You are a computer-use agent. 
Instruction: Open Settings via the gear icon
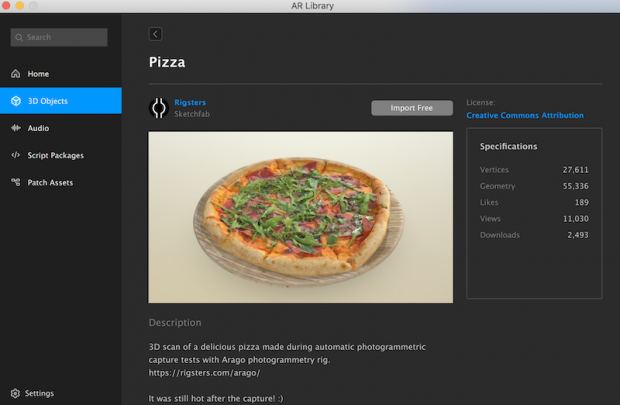(15, 393)
